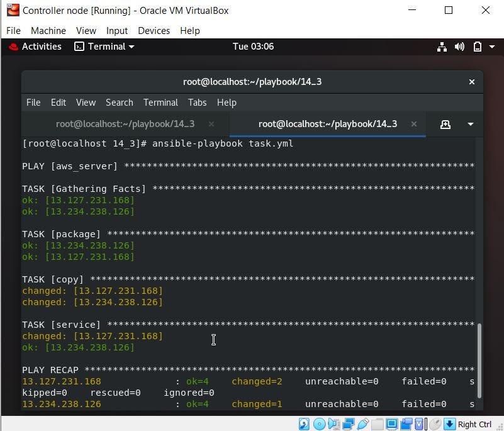Click the new tab icon button

coord(445,125)
